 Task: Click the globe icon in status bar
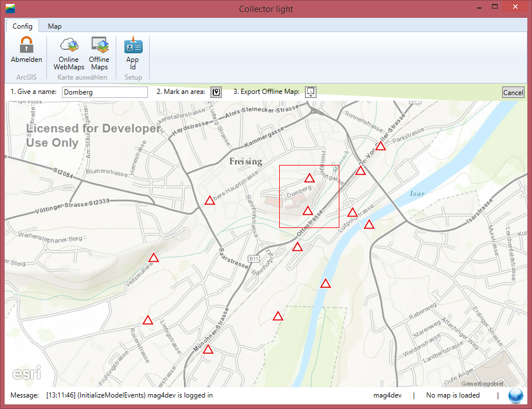[x=515, y=395]
